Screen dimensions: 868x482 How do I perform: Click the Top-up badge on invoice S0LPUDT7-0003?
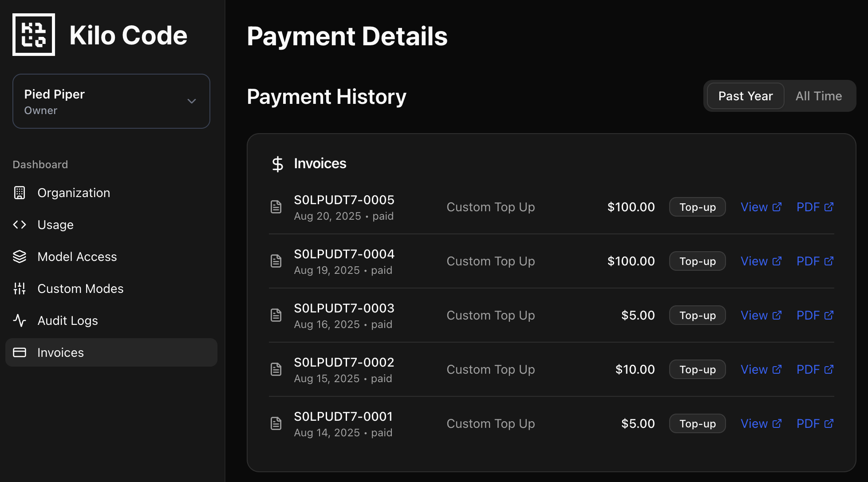click(697, 315)
